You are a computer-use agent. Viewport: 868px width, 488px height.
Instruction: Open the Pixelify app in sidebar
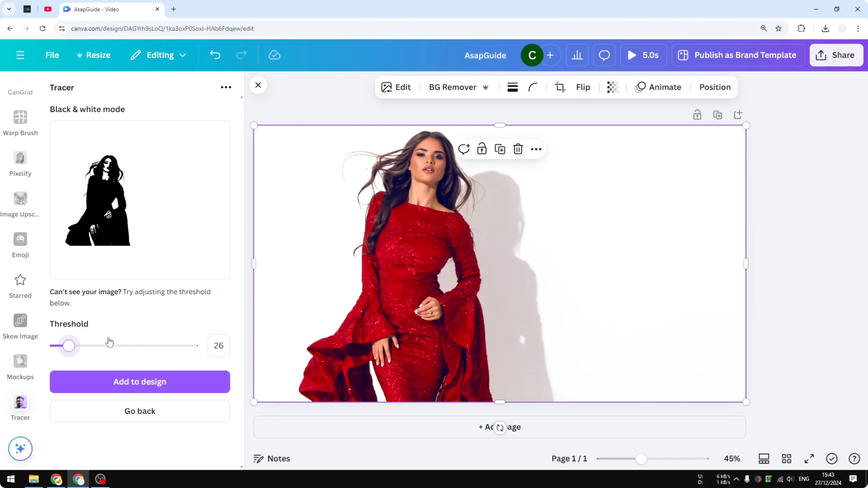tap(20, 164)
